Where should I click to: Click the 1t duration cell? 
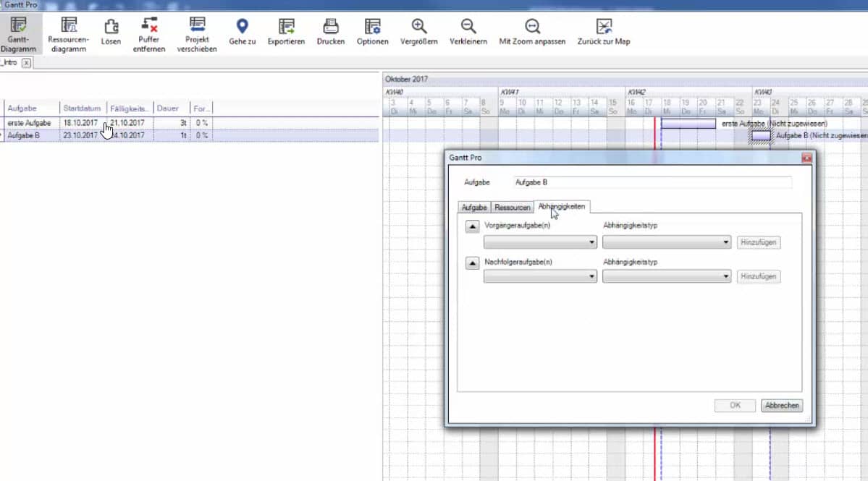(x=172, y=135)
